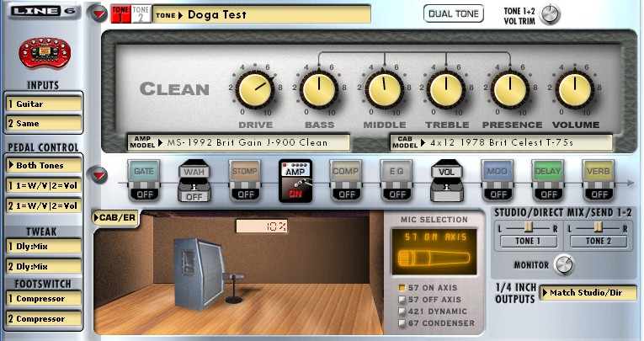Click the DUAL TONE button
Image resolution: width=644 pixels, height=341 pixels.
coord(455,14)
